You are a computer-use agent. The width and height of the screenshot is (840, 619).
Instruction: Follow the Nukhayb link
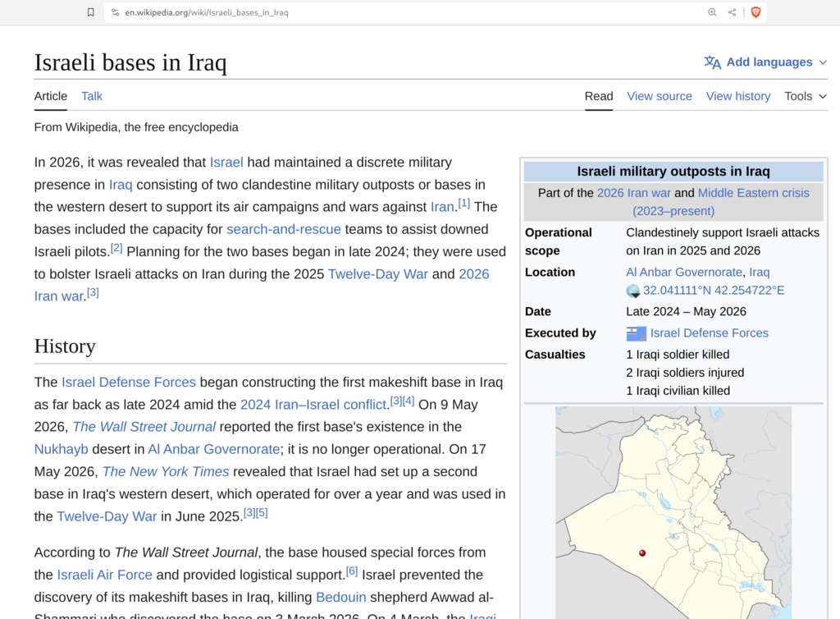click(x=61, y=449)
